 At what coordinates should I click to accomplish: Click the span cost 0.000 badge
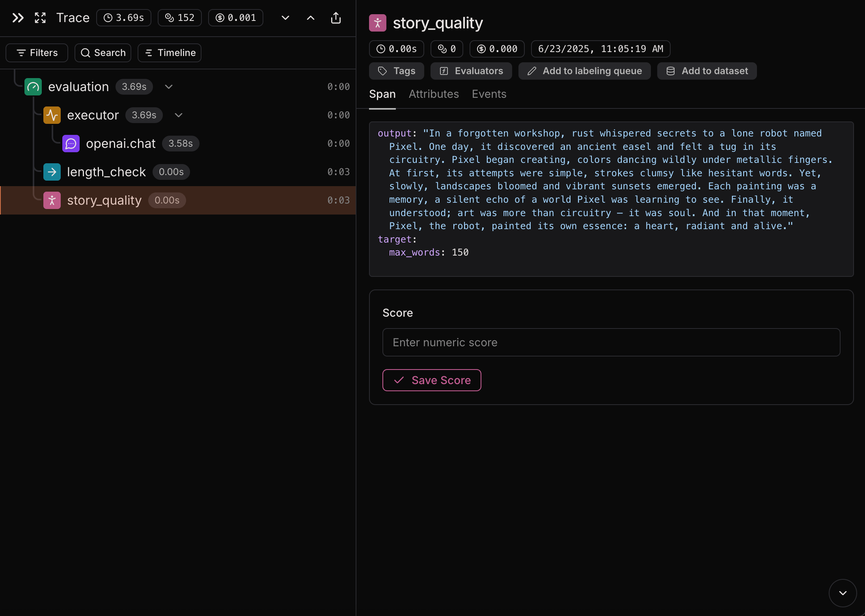pos(497,49)
